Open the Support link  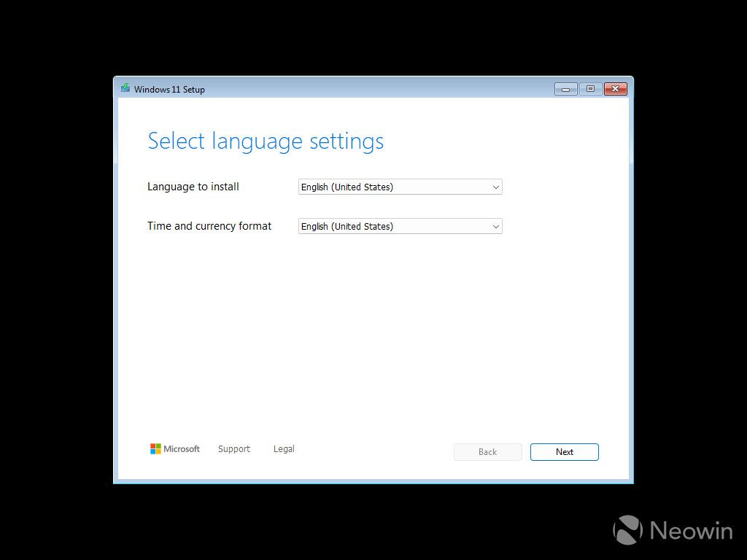pyautogui.click(x=234, y=448)
